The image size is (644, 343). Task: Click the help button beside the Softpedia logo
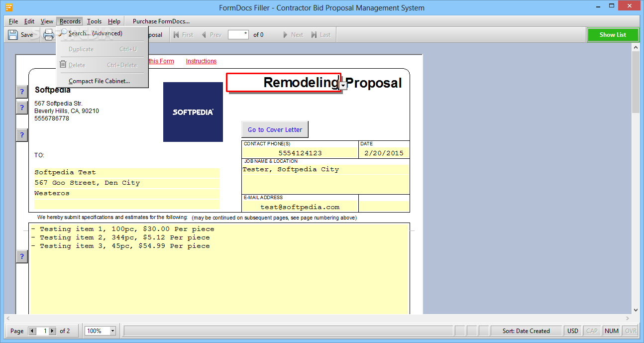tap(22, 135)
